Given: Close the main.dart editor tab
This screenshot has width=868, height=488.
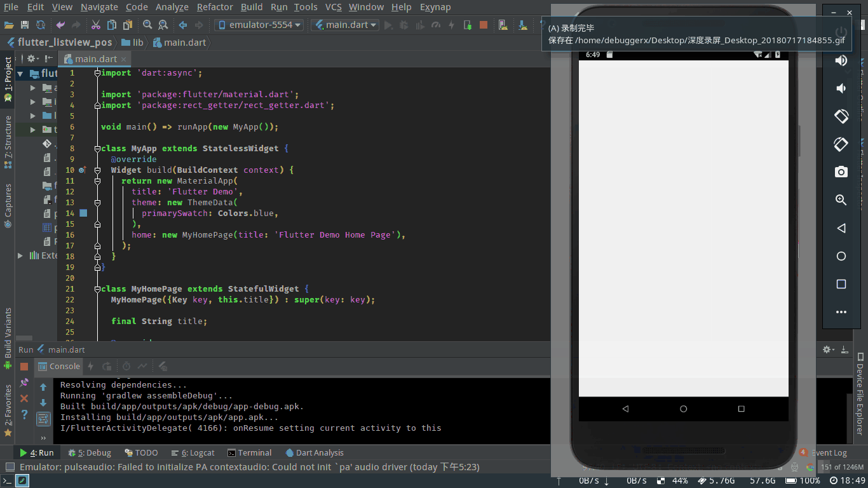Looking at the screenshot, I should point(125,59).
